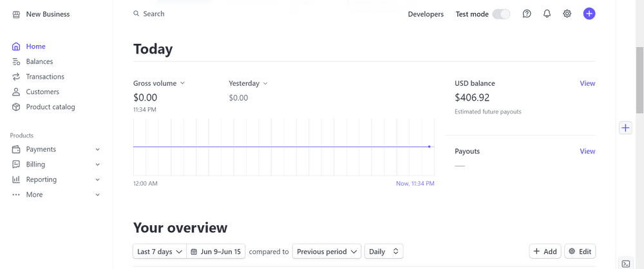Viewport: 644px width, 269px height.
Task: Click the help question mark icon
Action: pyautogui.click(x=527, y=14)
